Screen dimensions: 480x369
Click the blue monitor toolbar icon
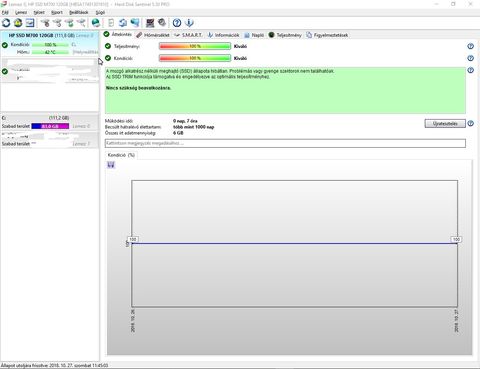pyautogui.click(x=135, y=23)
